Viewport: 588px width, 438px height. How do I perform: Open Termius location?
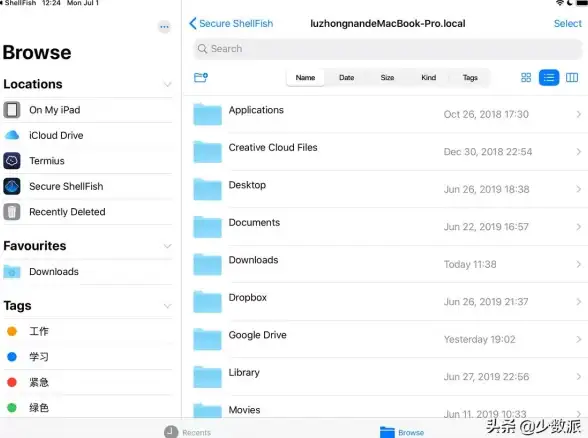[88, 161]
